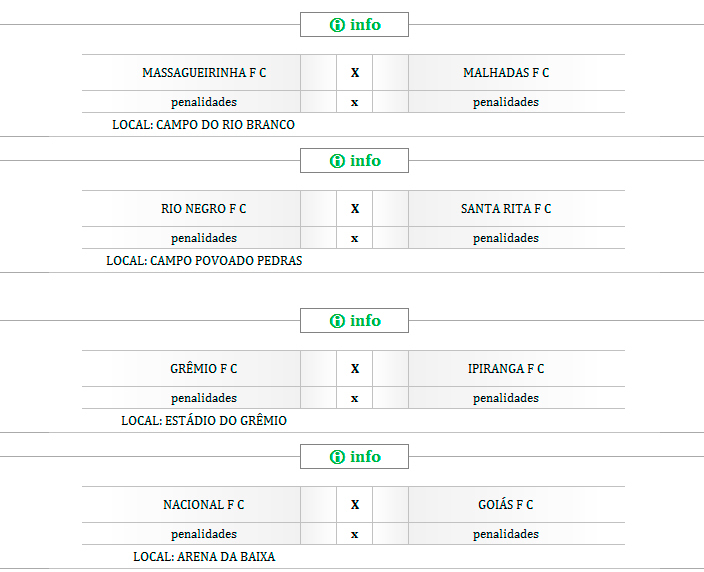Select team name NACIONAL F C
The height and width of the screenshot is (572, 704).
pos(203,505)
